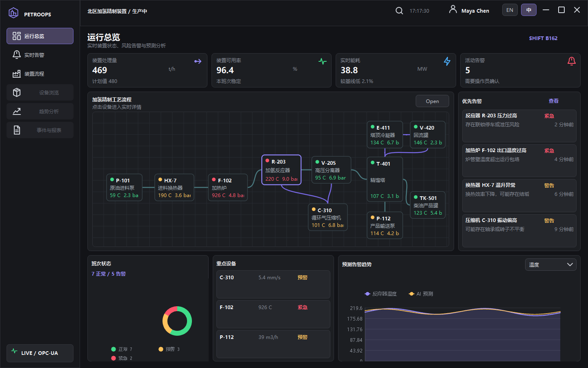Switch language to 中
Image resolution: width=588 pixels, height=368 pixels.
coord(529,10)
